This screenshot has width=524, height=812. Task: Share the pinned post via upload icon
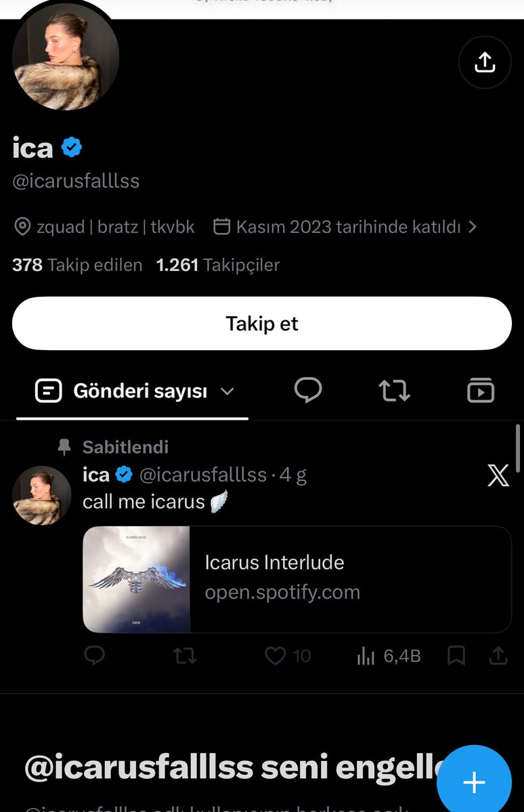click(498, 656)
